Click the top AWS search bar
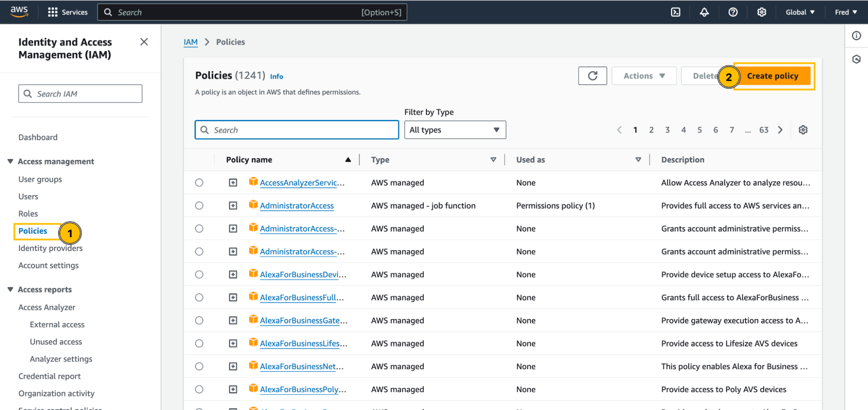Viewport: 868px width, 410px height. pos(252,12)
